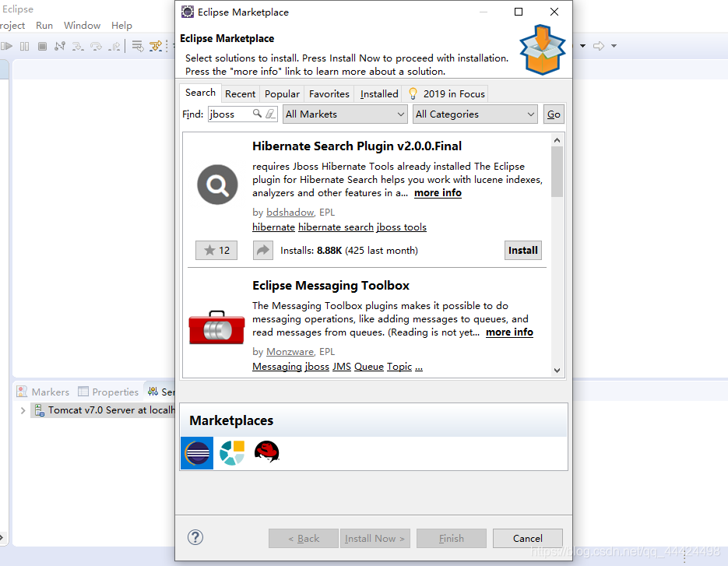
Task: Open the Help menu in Eclipse
Action: (x=121, y=26)
